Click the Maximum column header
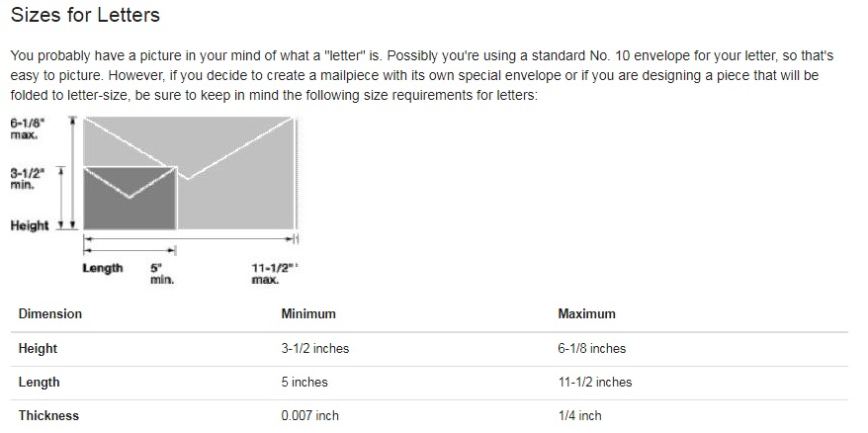Screen dimensions: 868x433 (x=586, y=313)
